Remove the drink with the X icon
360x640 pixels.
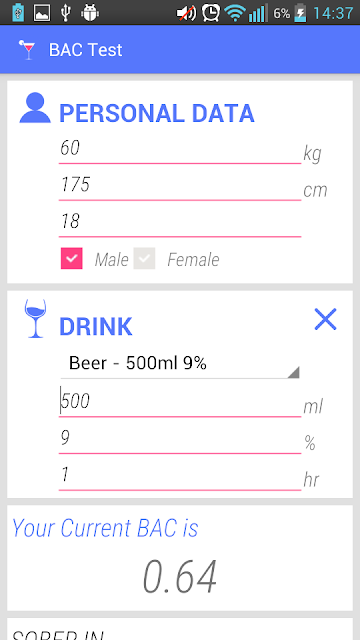coord(325,319)
